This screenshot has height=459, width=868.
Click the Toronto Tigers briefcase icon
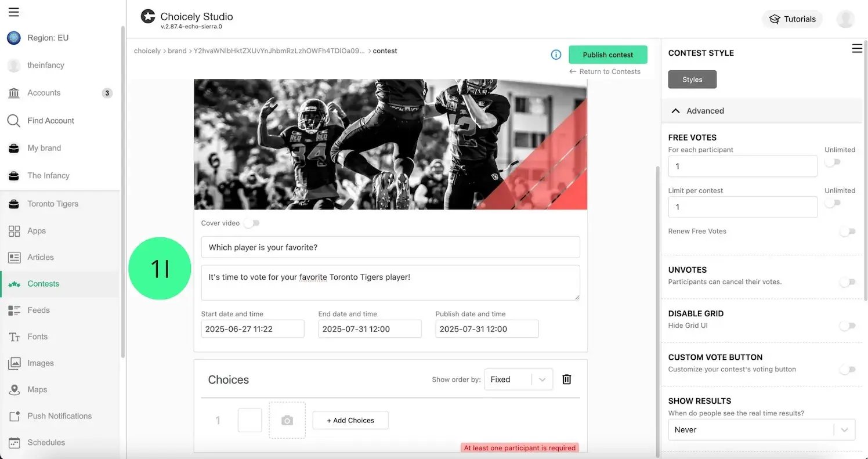tap(14, 204)
